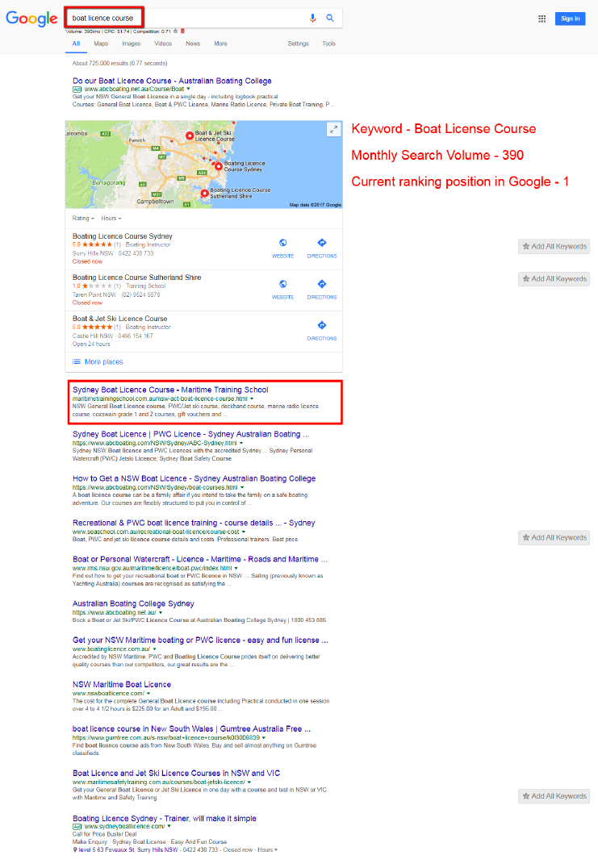The height and width of the screenshot is (868, 598).
Task: Open the More search menu
Action: tap(220, 44)
